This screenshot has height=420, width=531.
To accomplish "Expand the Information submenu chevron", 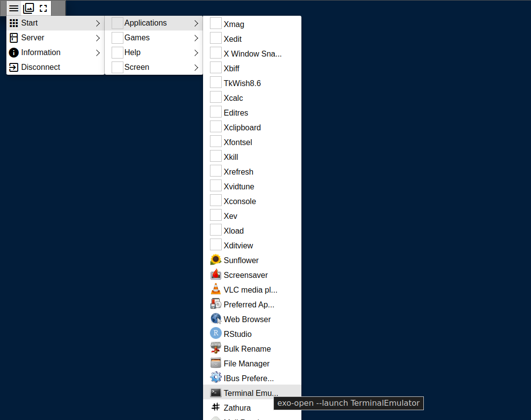I will pos(98,53).
